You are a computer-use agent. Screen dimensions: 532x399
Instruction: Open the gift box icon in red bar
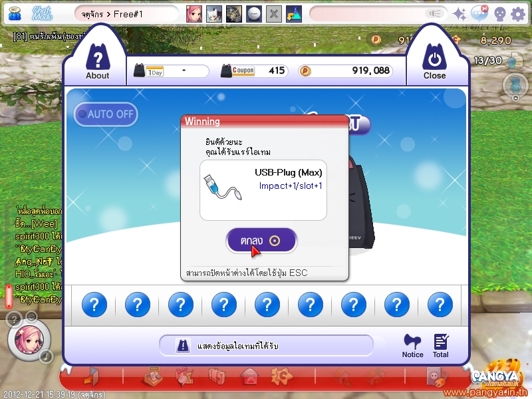point(185,376)
